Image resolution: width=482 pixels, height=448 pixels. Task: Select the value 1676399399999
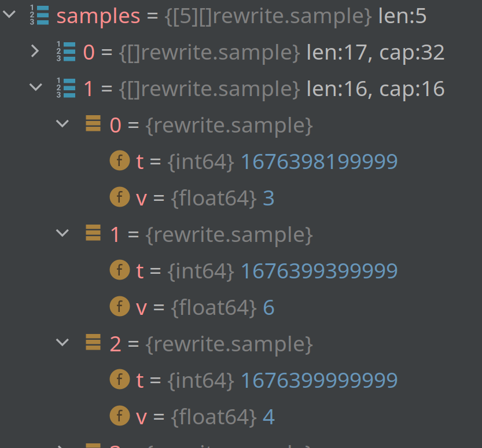(319, 271)
